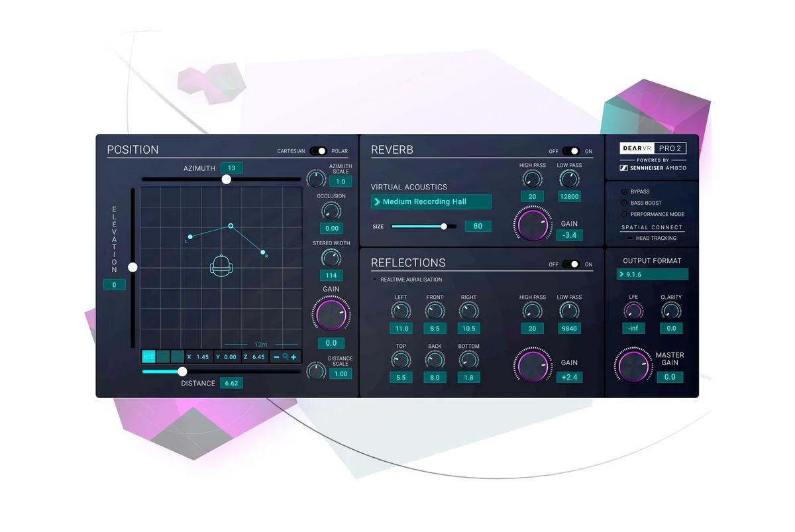Click the Elevation slider handle
The width and height of the screenshot is (795, 532).
132,267
